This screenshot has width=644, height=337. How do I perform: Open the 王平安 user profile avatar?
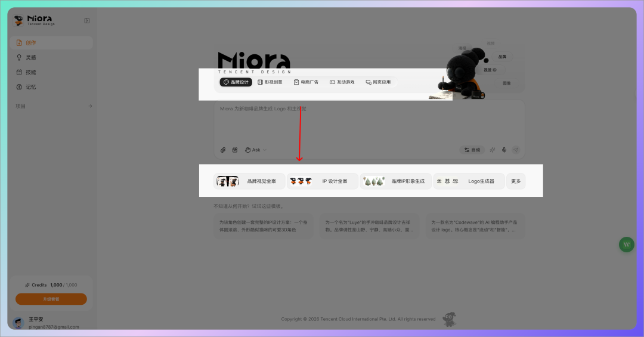pyautogui.click(x=18, y=323)
